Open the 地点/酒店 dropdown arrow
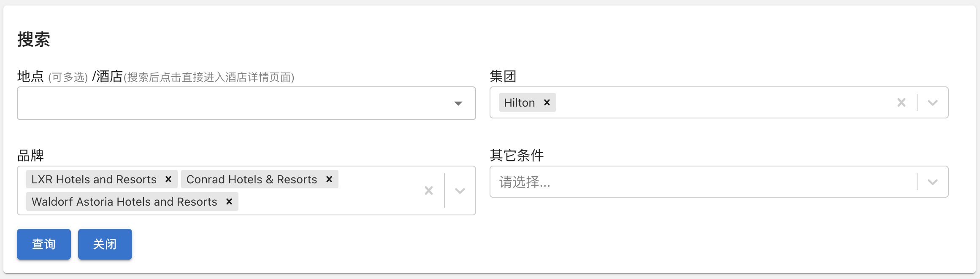 (x=458, y=103)
